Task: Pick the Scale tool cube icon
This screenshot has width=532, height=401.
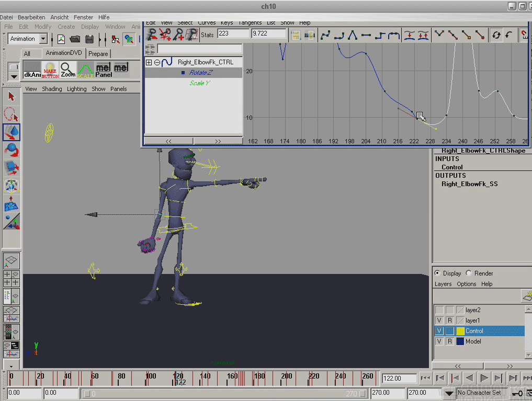Action: [12, 168]
